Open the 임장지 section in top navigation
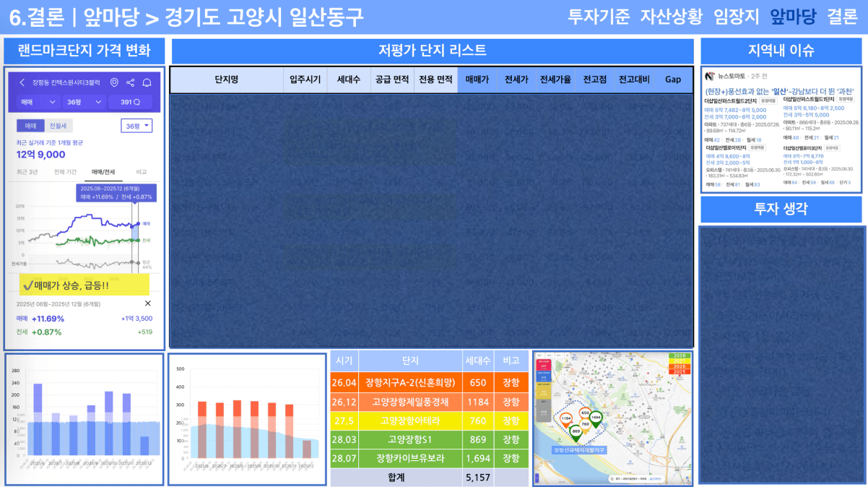 736,17
